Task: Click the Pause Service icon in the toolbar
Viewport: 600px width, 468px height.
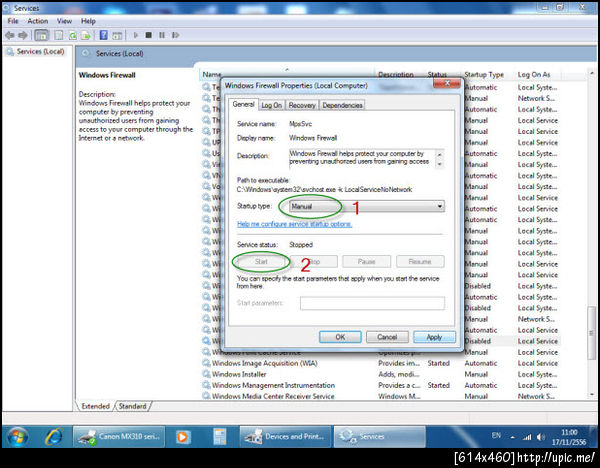Action: tap(162, 35)
